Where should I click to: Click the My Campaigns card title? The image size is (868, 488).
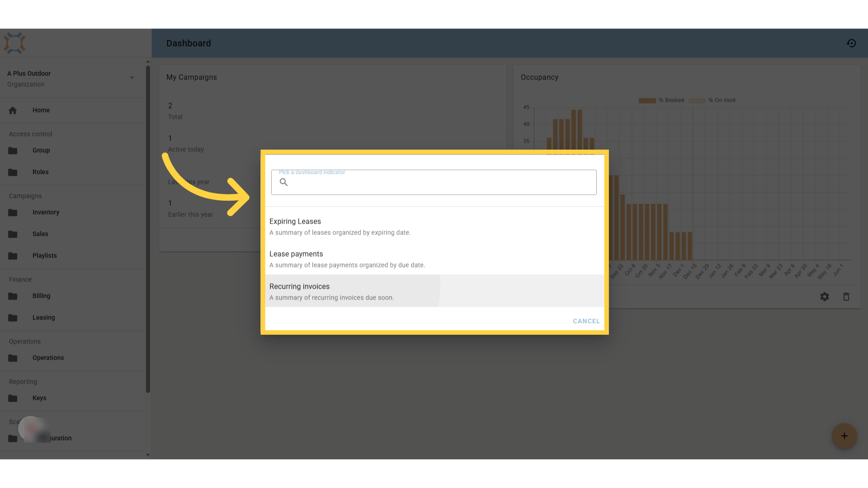[x=192, y=77]
